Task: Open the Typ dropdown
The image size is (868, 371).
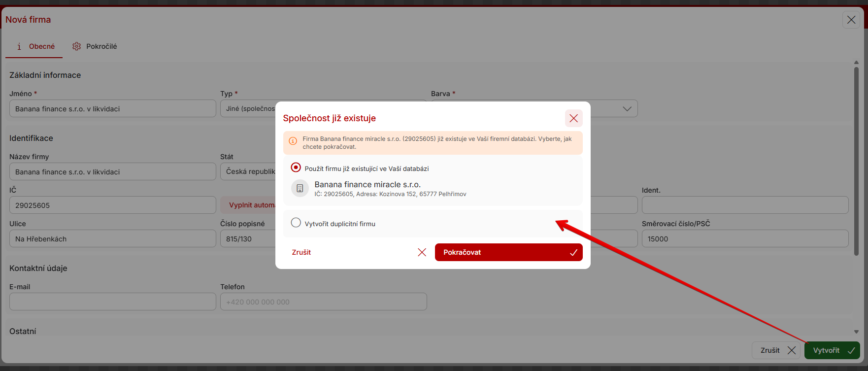Action: click(x=249, y=108)
